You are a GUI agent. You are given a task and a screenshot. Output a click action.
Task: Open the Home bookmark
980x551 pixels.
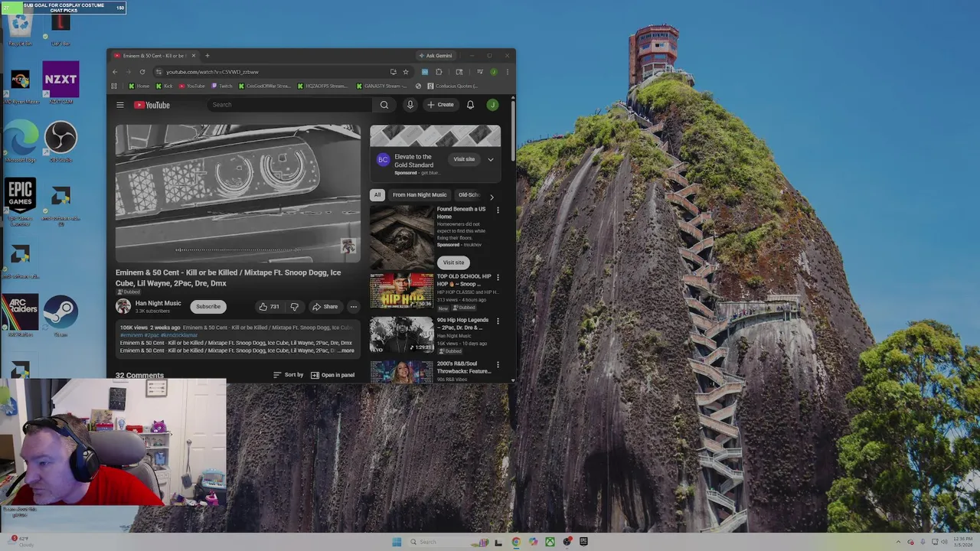coord(139,86)
